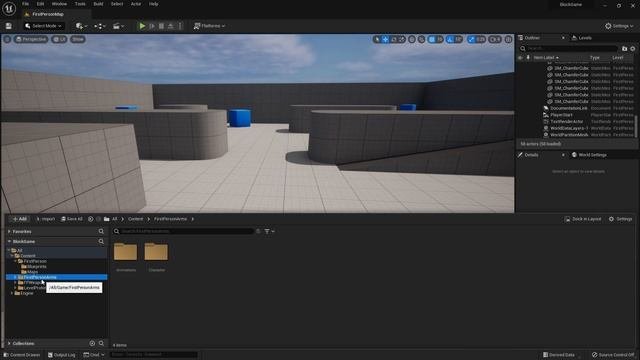Open the Window menu
Viewport: 640px width, 360px height.
click(x=59, y=4)
